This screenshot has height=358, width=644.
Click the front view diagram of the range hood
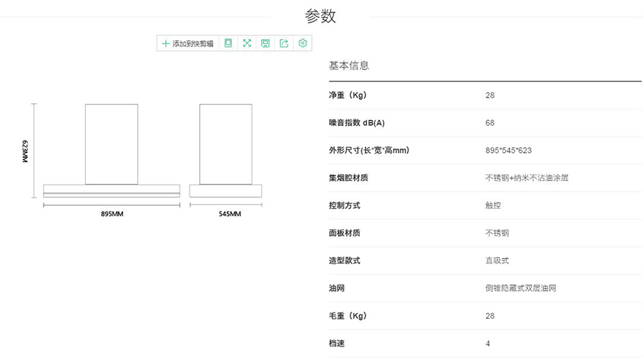click(x=111, y=150)
